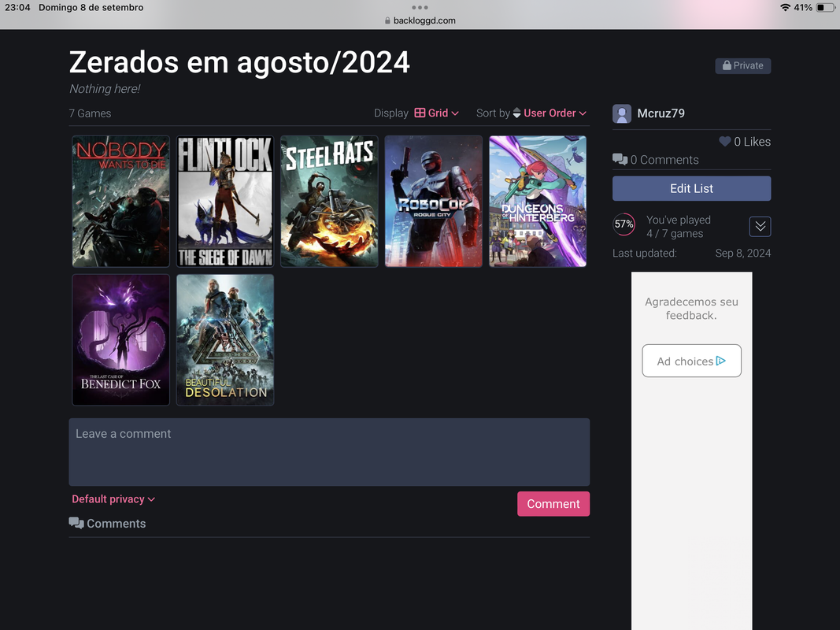This screenshot has width=840, height=630.
Task: Click the Agradecemos seu feedback text
Action: tap(692, 309)
